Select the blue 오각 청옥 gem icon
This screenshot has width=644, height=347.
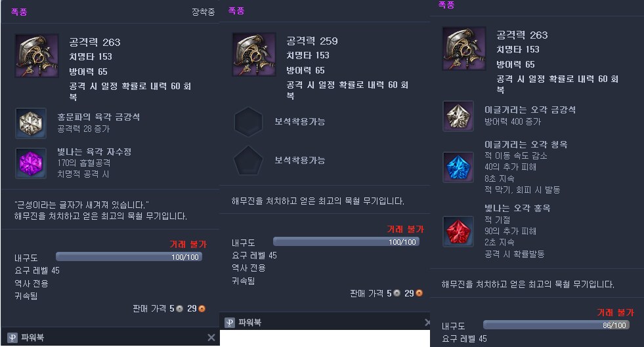(458, 167)
